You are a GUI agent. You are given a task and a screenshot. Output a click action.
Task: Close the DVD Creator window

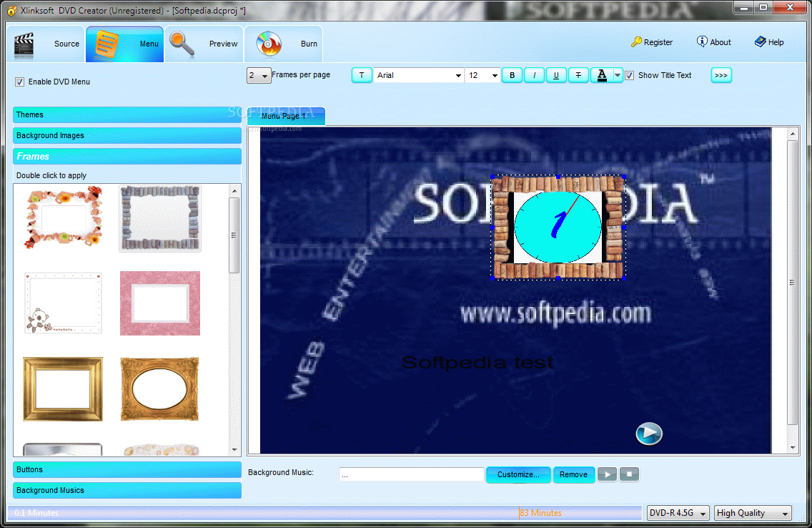tap(791, 7)
